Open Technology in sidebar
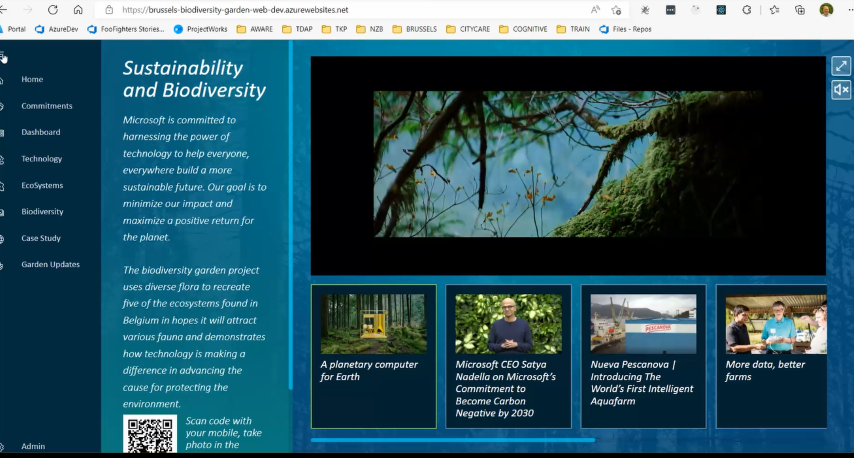This screenshot has width=854, height=458. click(x=41, y=159)
